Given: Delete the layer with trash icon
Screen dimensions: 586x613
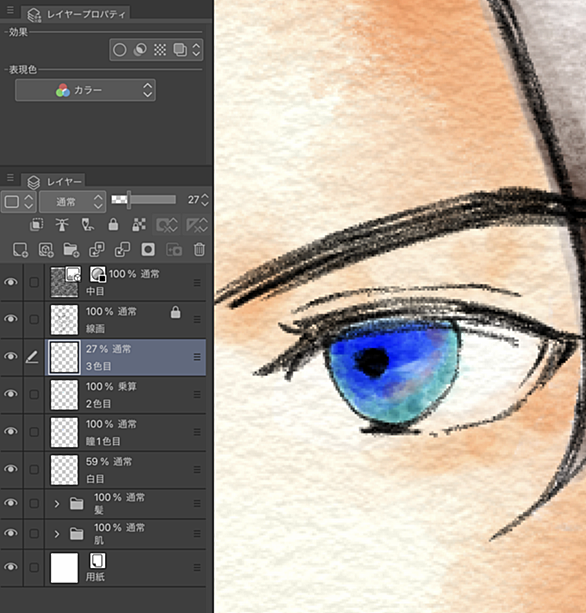Looking at the screenshot, I should click(199, 249).
